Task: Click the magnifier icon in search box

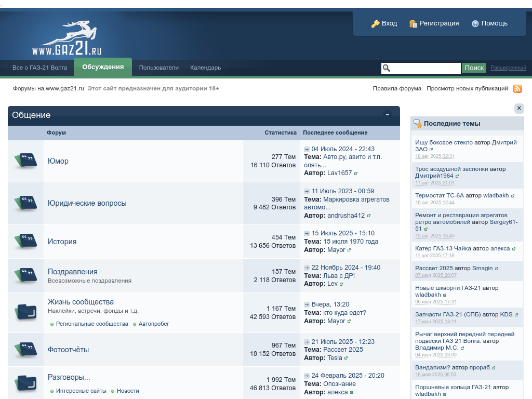Action: coord(386,68)
